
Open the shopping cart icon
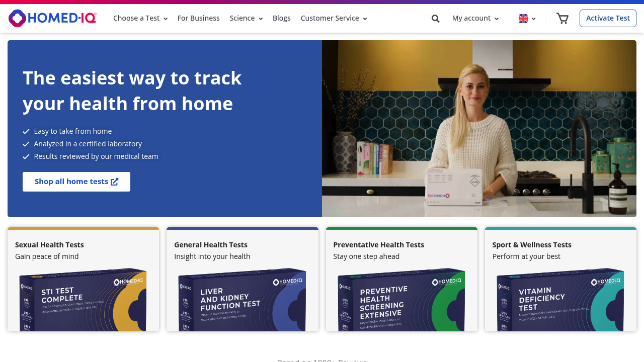562,18
